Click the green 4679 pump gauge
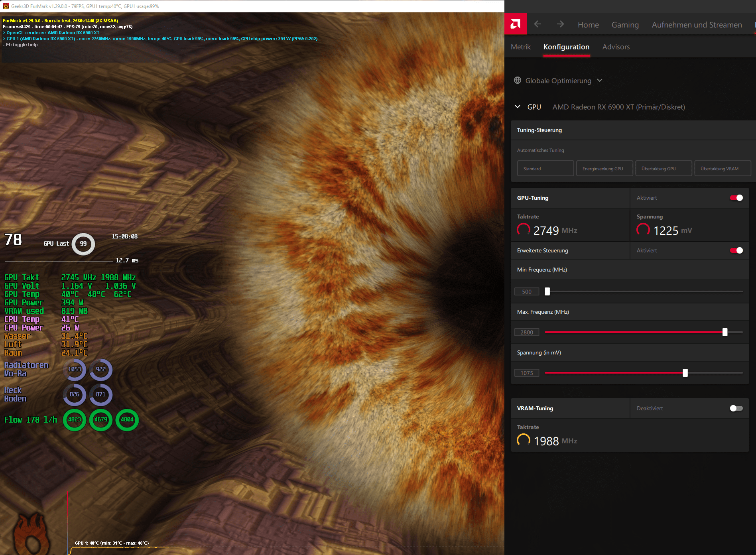 (101, 419)
